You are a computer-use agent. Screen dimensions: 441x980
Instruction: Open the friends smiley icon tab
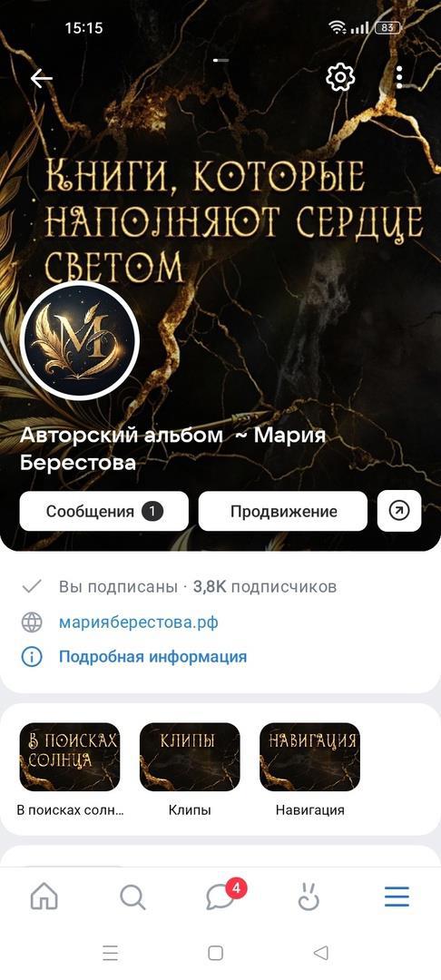308,897
